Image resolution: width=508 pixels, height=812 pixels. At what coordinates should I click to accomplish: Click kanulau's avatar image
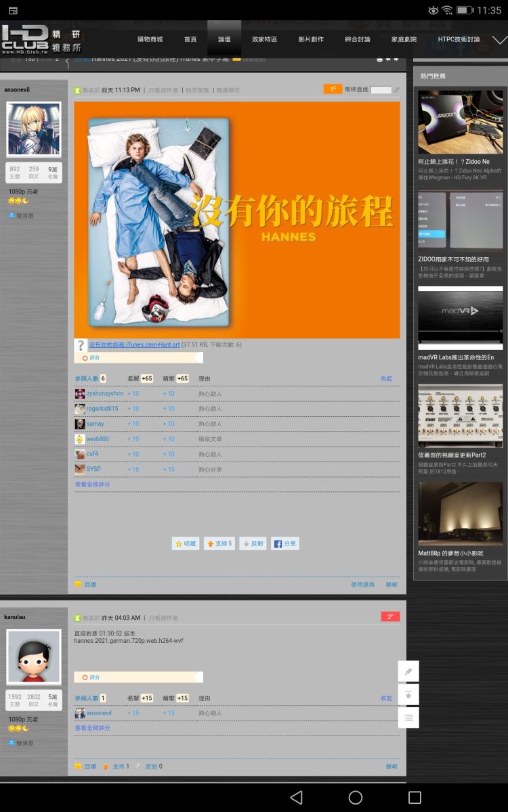click(x=34, y=657)
